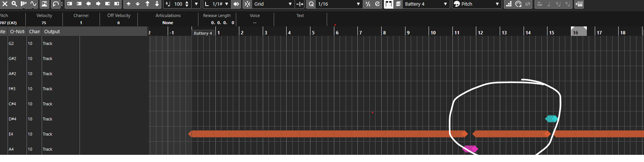
Task: Click the iterative quantize icon
Action: click(x=368, y=4)
